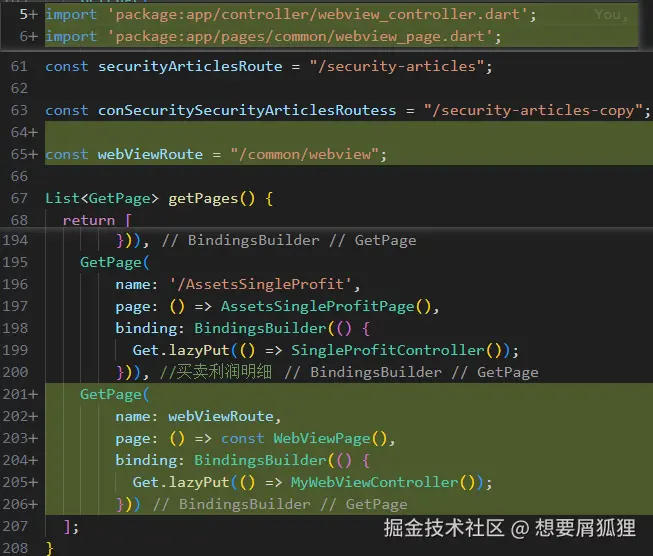
Task: Click line number 200 in gutter
Action: 15,372
